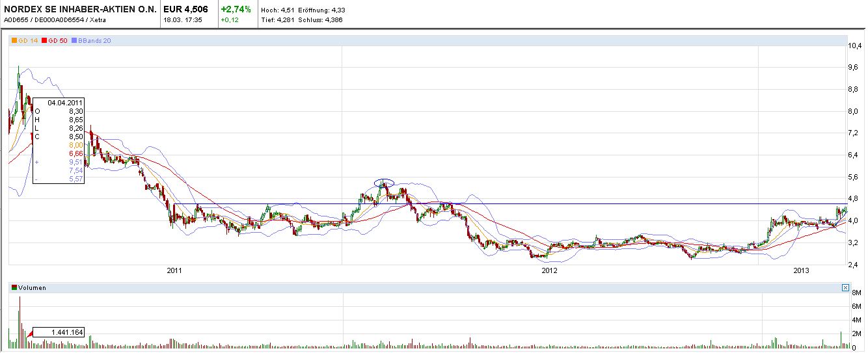Click the NORDEX SE INHABER-AKTIEN O.N. title
This screenshot has height=353, width=868.
tap(81, 9)
